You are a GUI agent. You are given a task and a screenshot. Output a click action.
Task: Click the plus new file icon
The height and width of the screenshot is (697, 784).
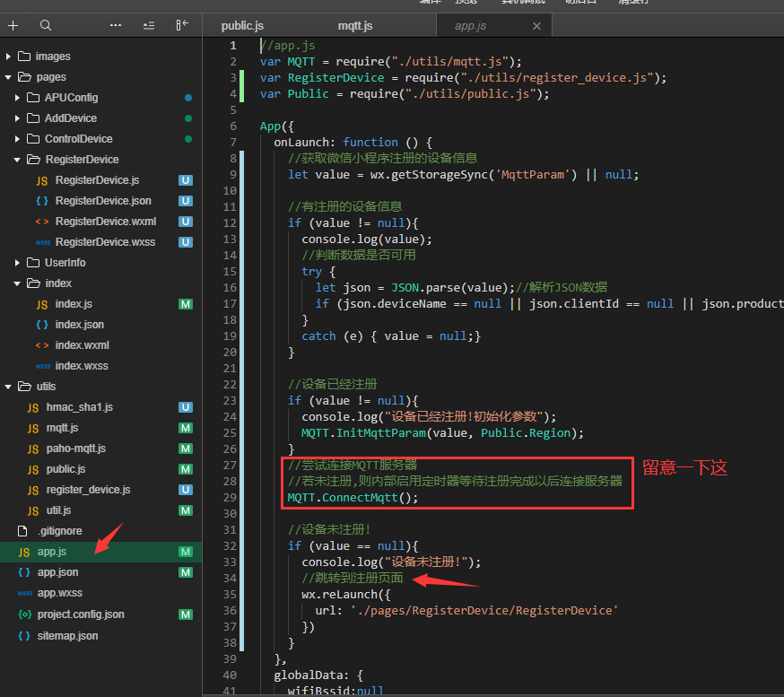(x=13, y=25)
